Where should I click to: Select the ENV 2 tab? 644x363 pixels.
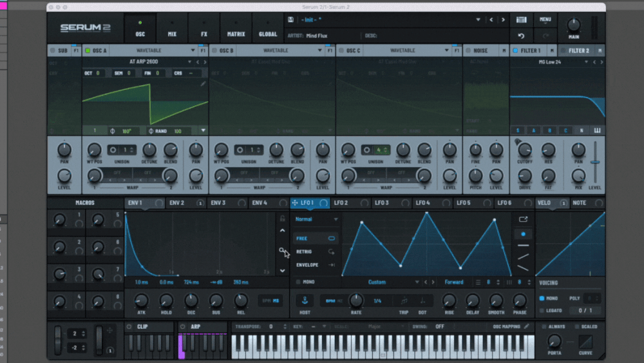pos(185,202)
